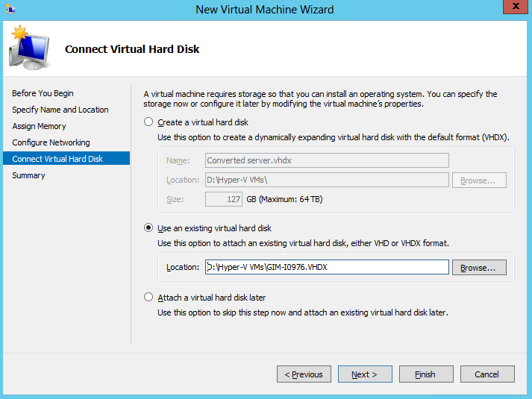The image size is (532, 399).
Task: Click the Connect Virtual Hard Disk heading
Action: point(132,49)
